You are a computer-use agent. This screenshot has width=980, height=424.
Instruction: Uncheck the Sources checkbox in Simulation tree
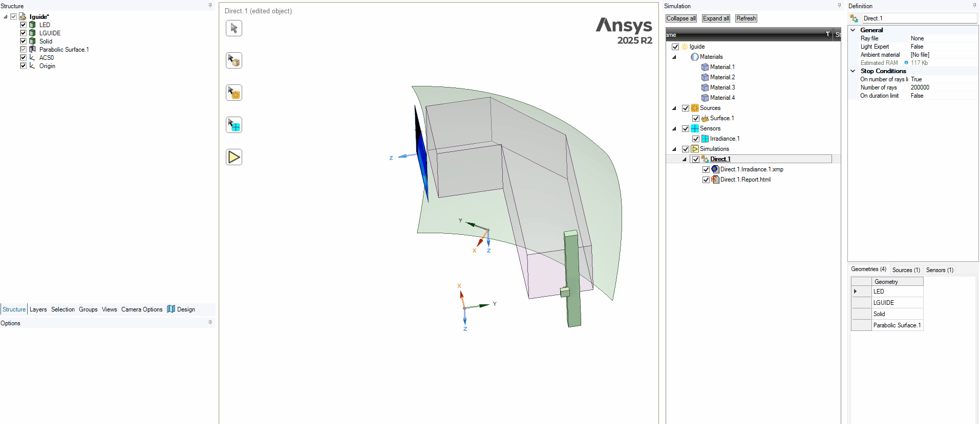[686, 108]
